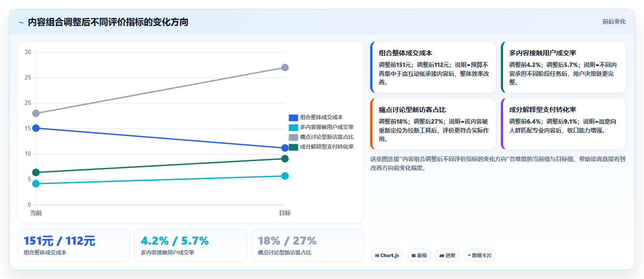Click the chart title 内容组合调整后不同评价指标的变化方向
The image size is (644, 279).
(108, 22)
